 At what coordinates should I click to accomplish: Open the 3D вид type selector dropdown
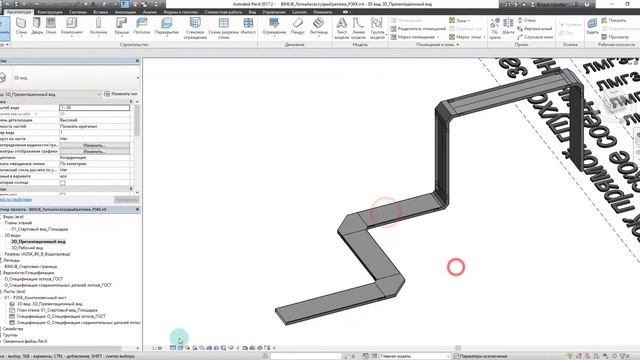[x=138, y=78]
